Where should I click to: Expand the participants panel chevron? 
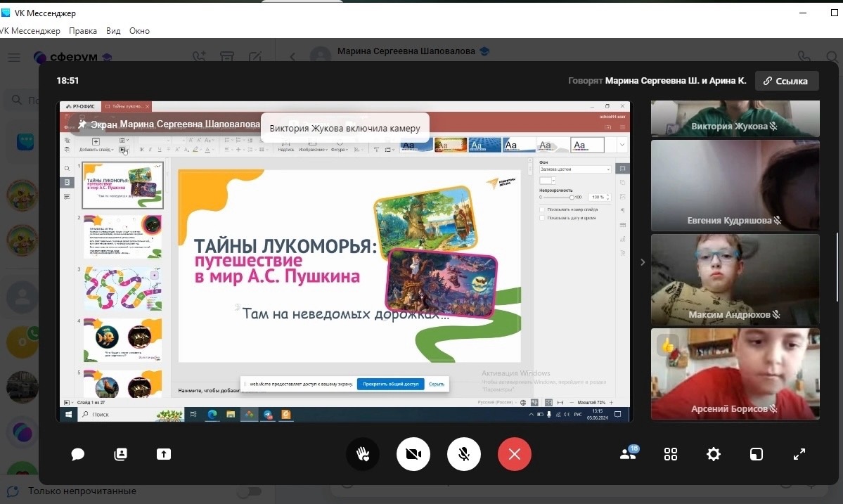(643, 262)
